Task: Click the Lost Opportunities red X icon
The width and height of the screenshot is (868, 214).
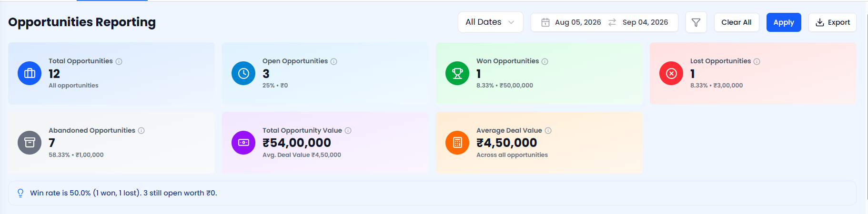Action: (x=671, y=73)
